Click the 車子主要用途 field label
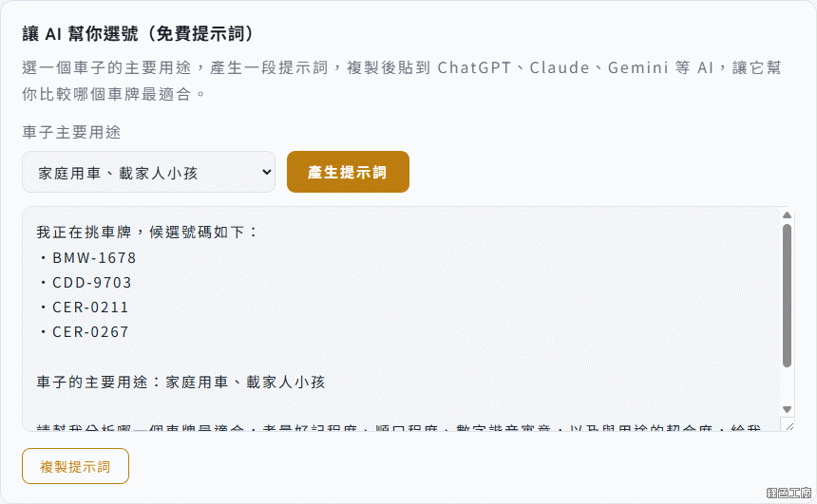This screenshot has width=817, height=504. (x=71, y=132)
